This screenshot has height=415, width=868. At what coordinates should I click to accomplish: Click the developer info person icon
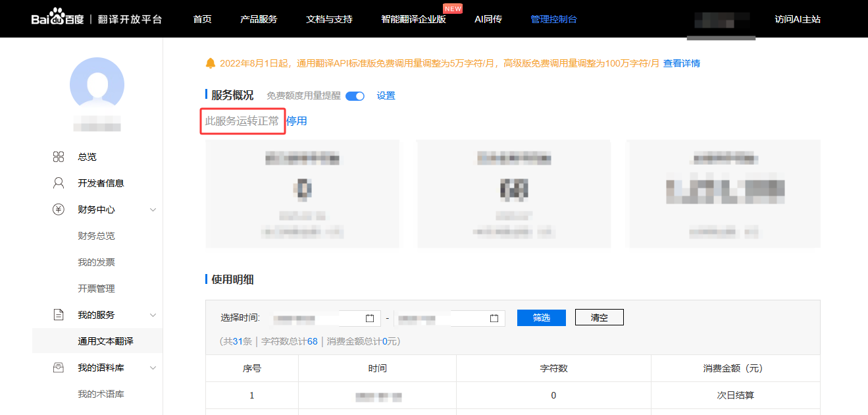(x=59, y=183)
